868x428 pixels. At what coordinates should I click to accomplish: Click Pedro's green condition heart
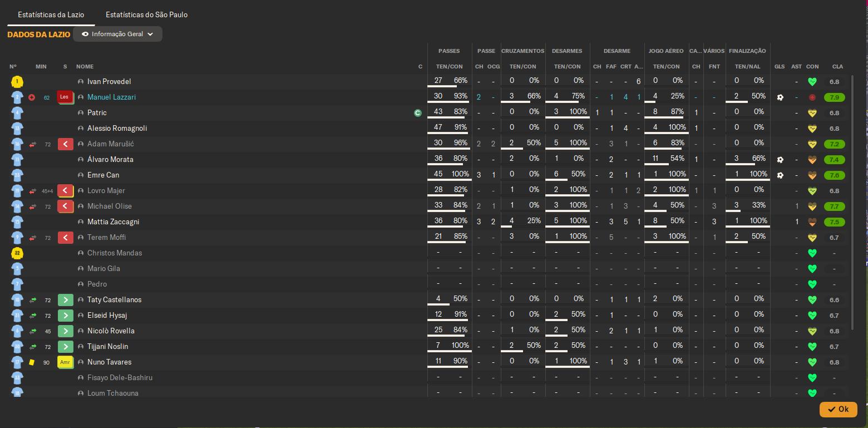812,284
